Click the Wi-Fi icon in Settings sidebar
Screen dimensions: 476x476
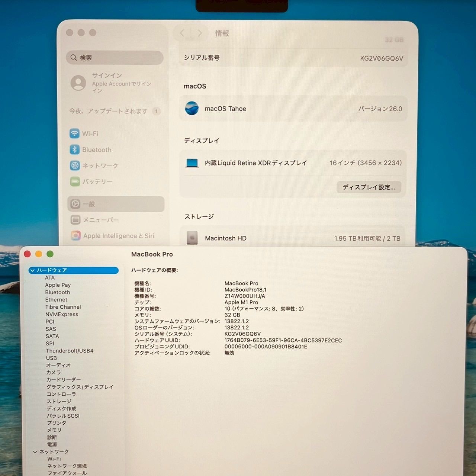click(x=75, y=134)
